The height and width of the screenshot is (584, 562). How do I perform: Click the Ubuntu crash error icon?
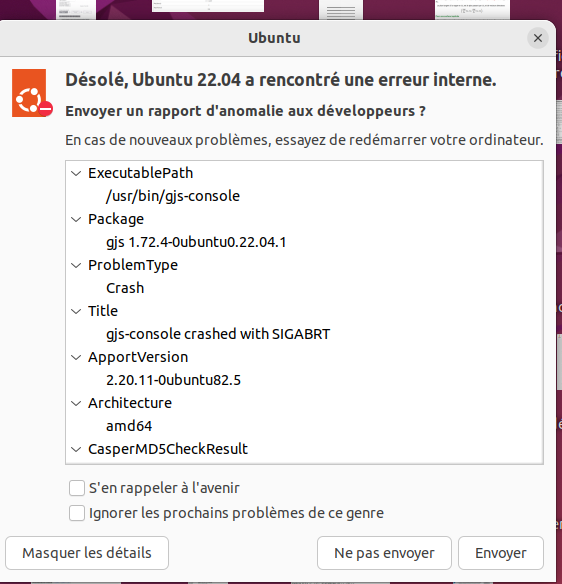(32, 93)
